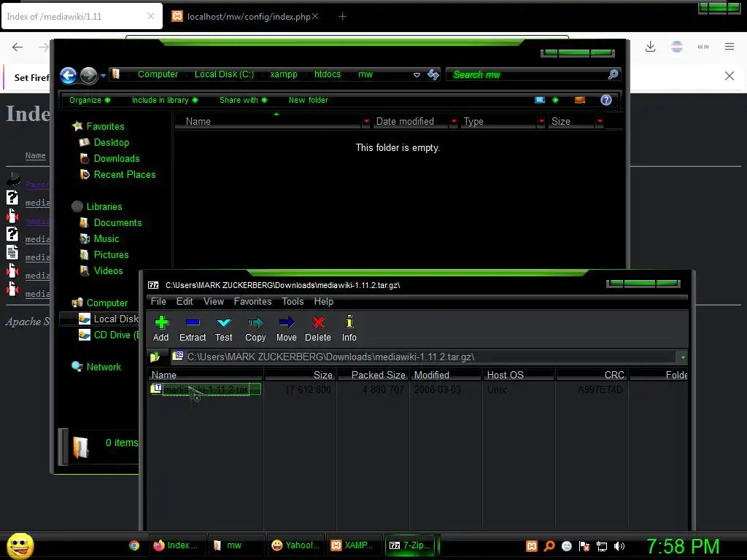Click the Explorer Back arrow button
747x560 pixels.
[x=68, y=75]
